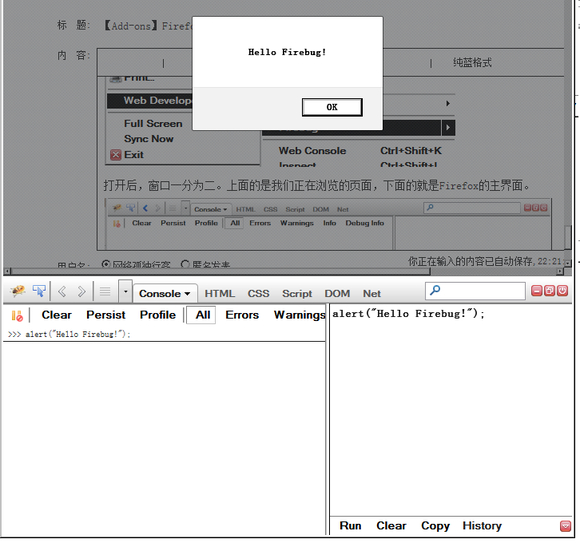580x543 pixels.
Task: Switch to the Net panel tab
Action: tap(372, 294)
